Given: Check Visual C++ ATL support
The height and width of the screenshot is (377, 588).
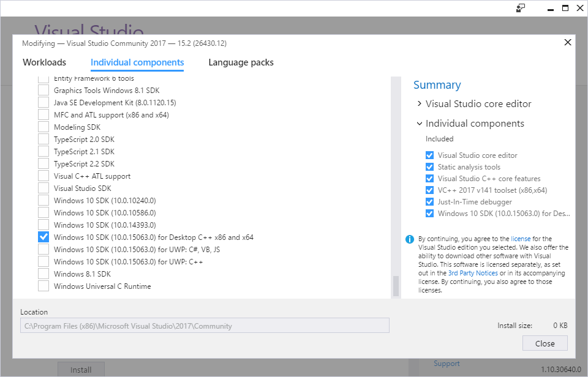Looking at the screenshot, I should point(43,176).
